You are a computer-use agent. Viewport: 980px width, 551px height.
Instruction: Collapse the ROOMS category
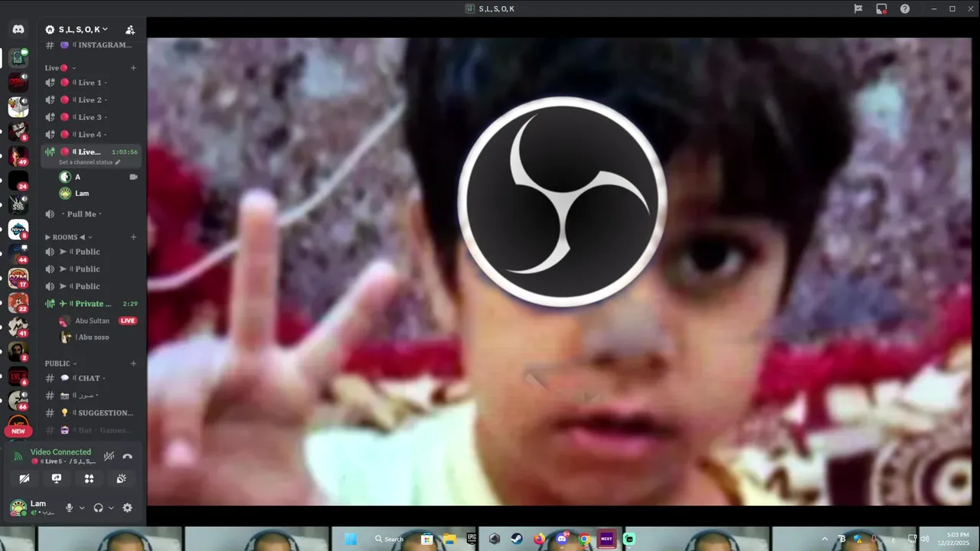tap(67, 237)
